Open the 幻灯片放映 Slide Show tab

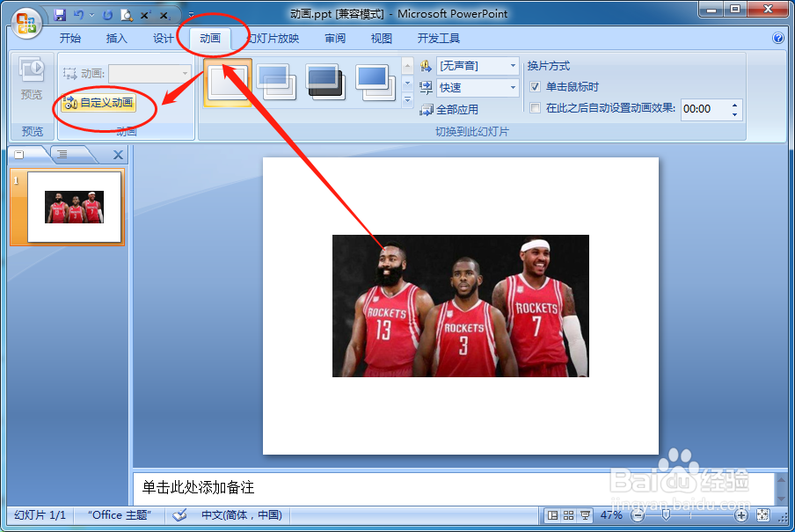point(273,38)
